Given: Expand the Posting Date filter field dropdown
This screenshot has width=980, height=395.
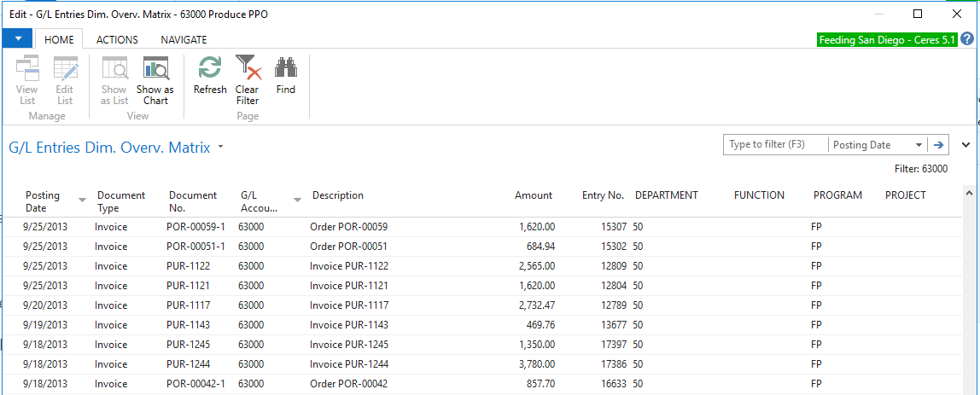Looking at the screenshot, I should 919,145.
